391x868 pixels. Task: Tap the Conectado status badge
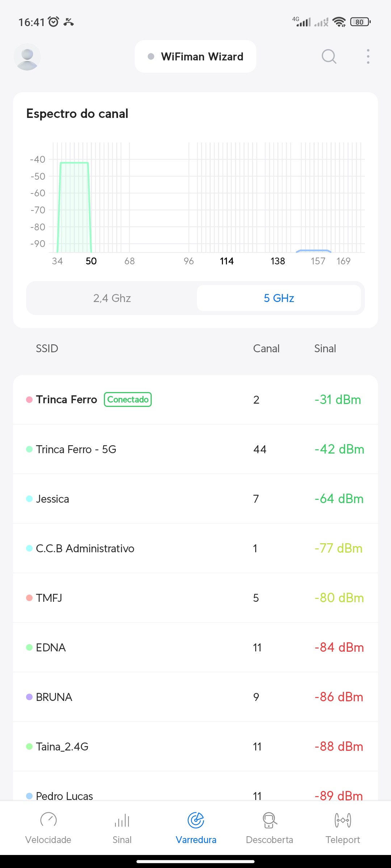128,400
